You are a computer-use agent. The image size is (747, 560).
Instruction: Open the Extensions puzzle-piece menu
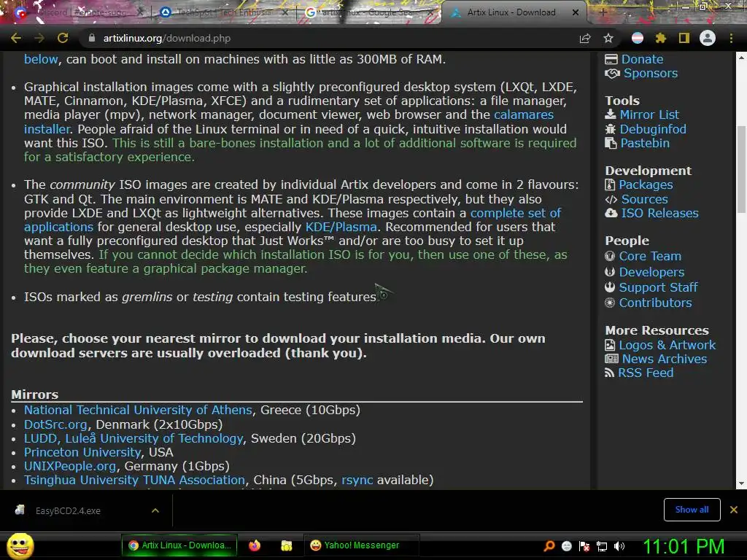pyautogui.click(x=661, y=38)
